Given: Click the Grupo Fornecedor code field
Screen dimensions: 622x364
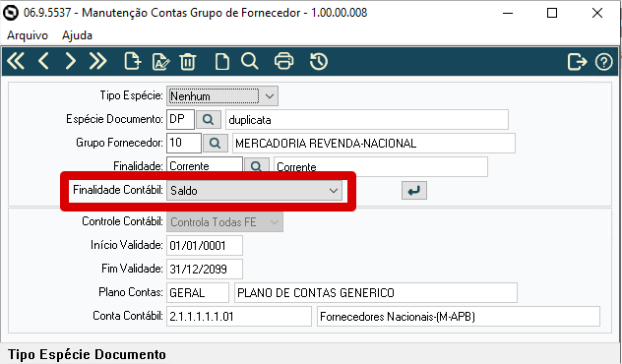Looking at the screenshot, I should [184, 144].
